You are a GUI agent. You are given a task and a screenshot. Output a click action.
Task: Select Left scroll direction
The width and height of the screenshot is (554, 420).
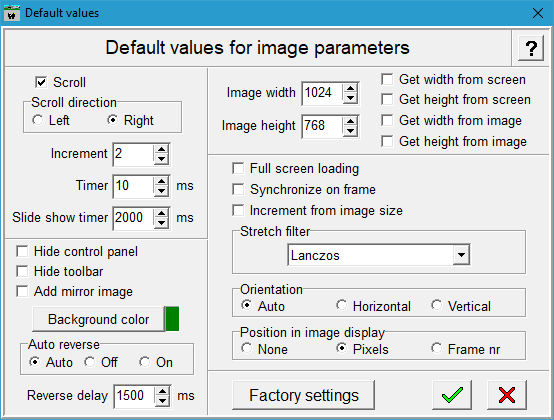coord(37,120)
